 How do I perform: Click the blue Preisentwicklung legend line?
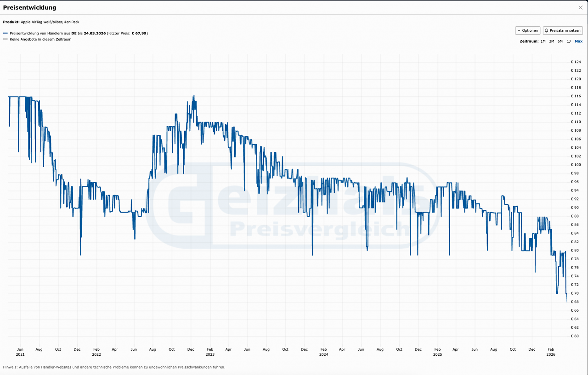(6, 33)
